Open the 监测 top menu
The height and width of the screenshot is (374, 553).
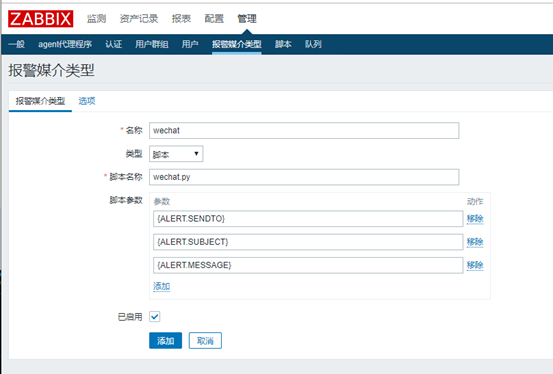[x=96, y=19]
